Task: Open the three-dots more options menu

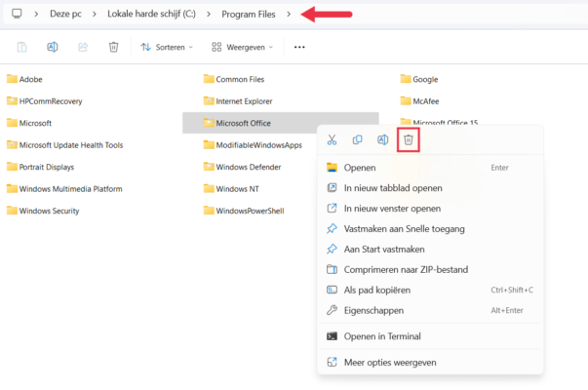Action: click(299, 47)
